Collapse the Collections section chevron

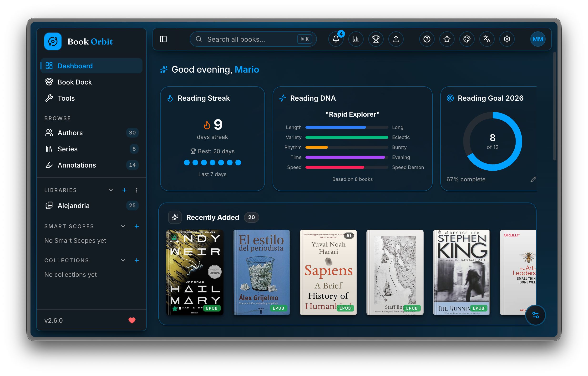coord(123,260)
